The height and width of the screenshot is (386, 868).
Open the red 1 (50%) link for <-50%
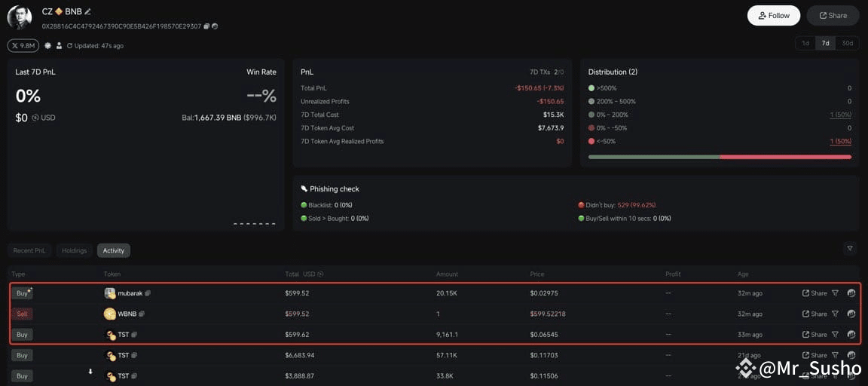pos(840,141)
